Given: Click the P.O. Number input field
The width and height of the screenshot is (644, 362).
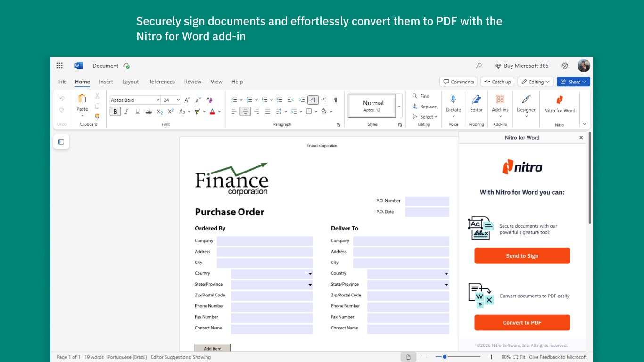Looking at the screenshot, I should coord(427,201).
